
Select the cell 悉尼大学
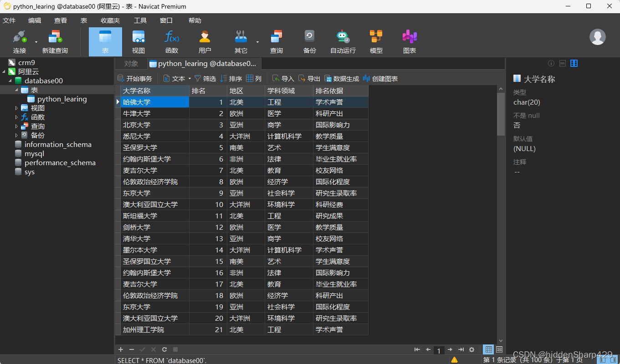[x=155, y=136]
